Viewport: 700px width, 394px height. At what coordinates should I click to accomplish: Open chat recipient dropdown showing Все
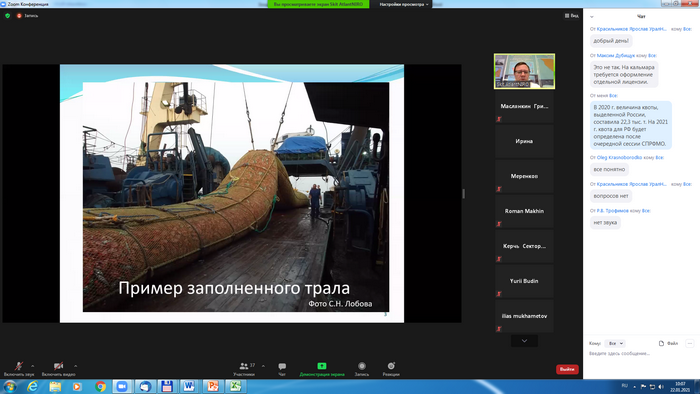point(615,343)
